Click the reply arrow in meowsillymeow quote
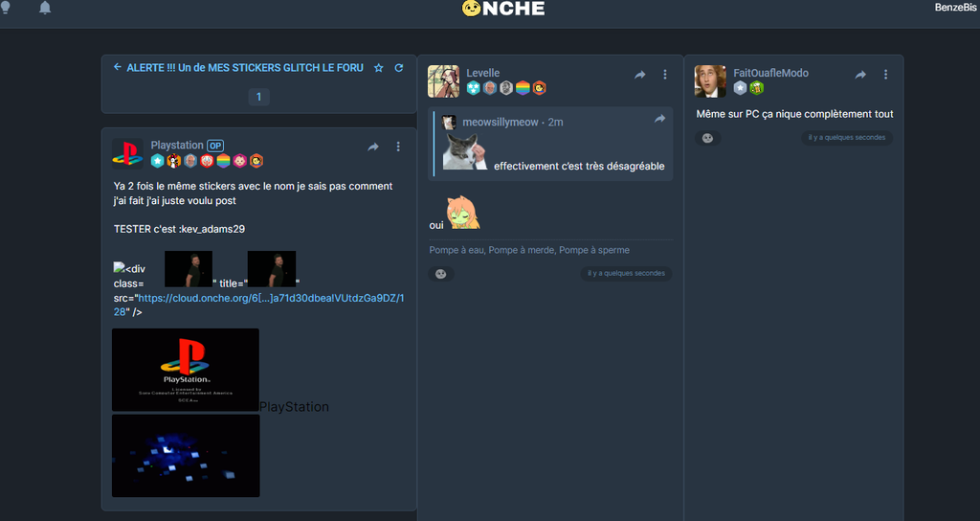Viewport: 980px width, 521px height. pyautogui.click(x=659, y=119)
